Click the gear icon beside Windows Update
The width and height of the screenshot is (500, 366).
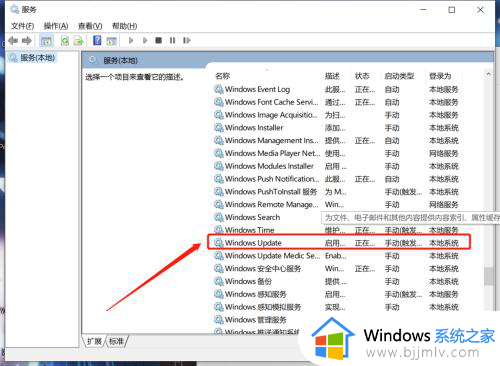pyautogui.click(x=219, y=243)
